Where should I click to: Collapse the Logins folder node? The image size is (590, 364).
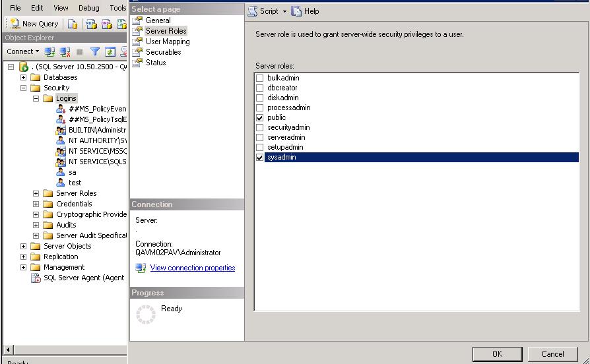click(36, 98)
